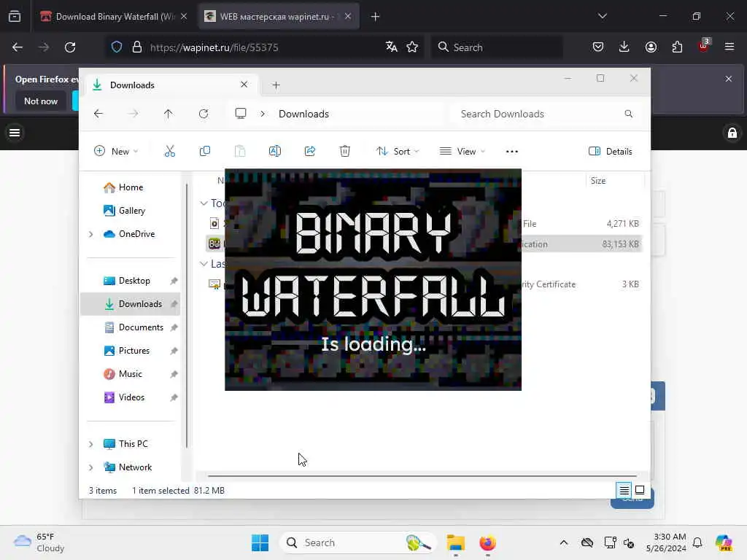Click the horizontal scrollbar in file list
747x560 pixels.
coord(422,475)
